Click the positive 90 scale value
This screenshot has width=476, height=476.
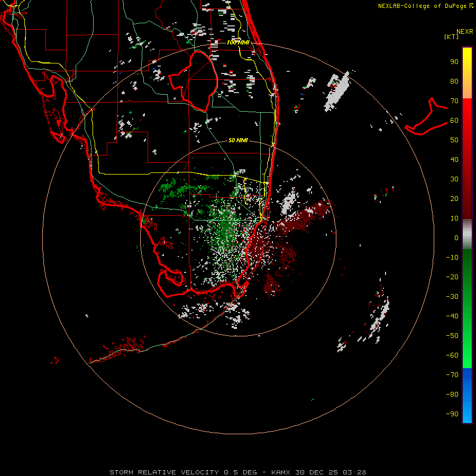click(x=454, y=62)
